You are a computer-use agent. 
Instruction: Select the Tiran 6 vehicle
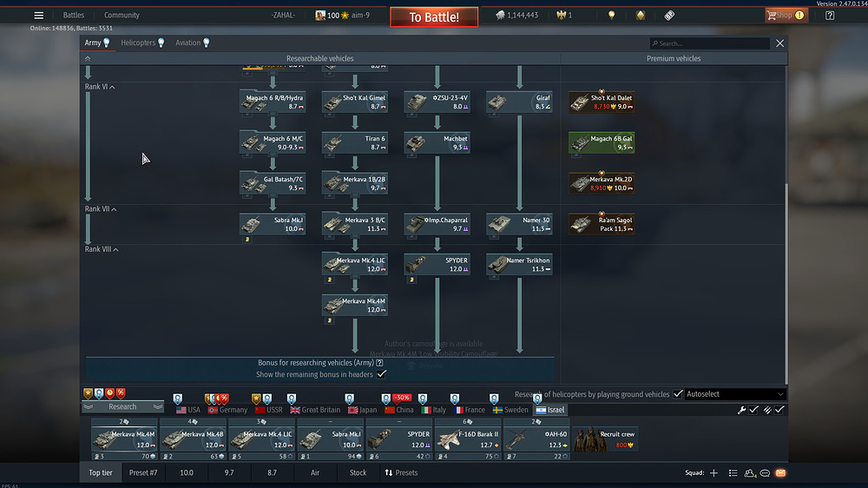tap(355, 143)
